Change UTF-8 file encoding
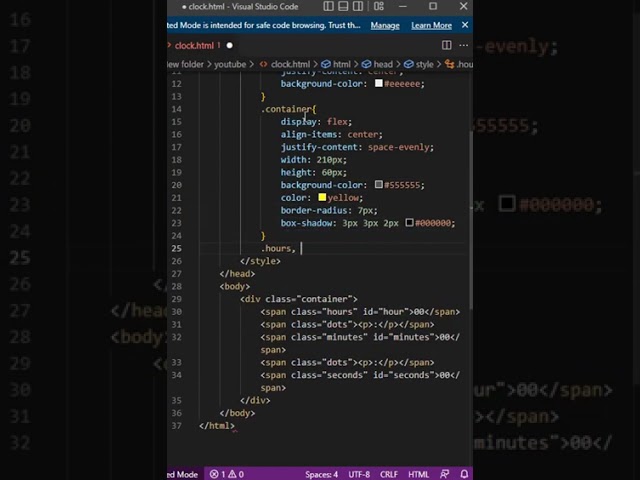 click(359, 474)
